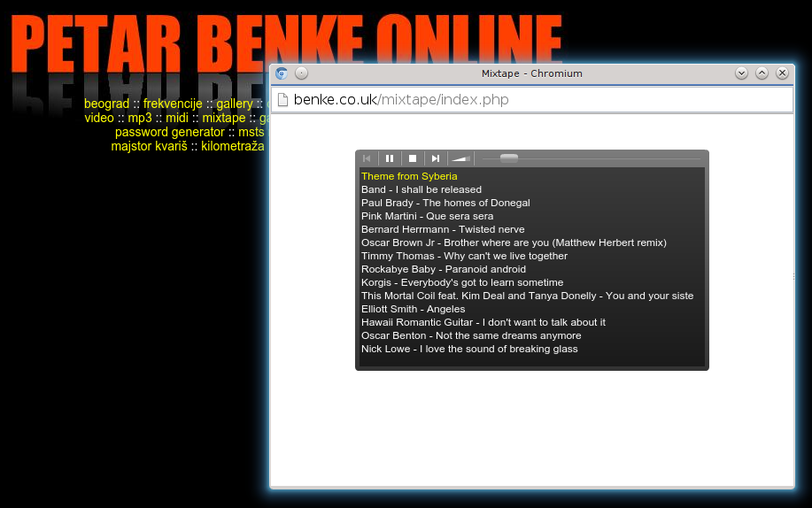Open the msts link on background page
The width and height of the screenshot is (812, 508).
(251, 132)
